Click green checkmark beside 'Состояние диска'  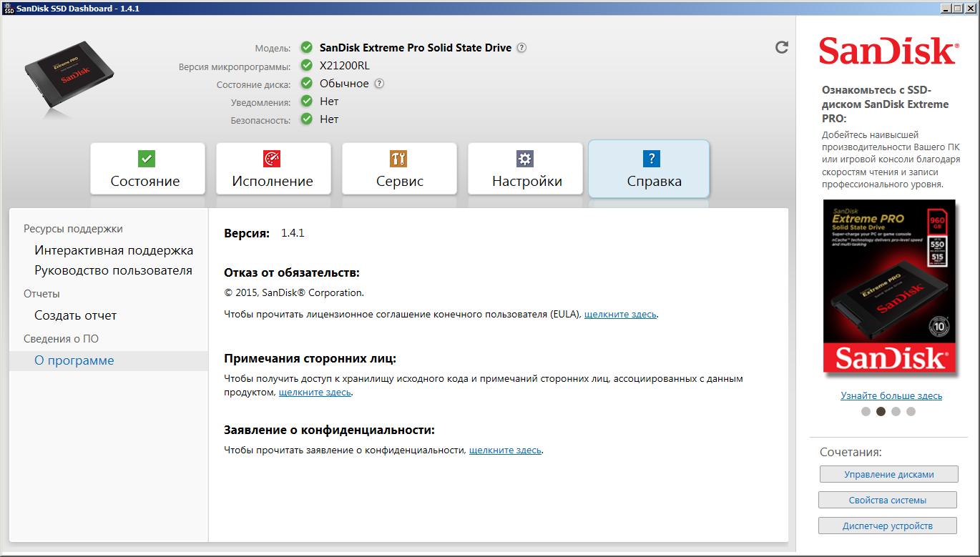click(307, 84)
